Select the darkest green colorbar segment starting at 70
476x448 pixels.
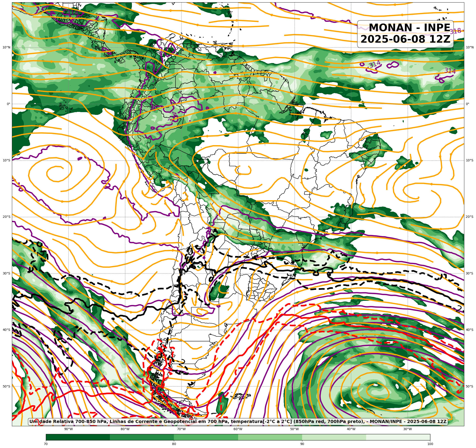click(x=78, y=437)
